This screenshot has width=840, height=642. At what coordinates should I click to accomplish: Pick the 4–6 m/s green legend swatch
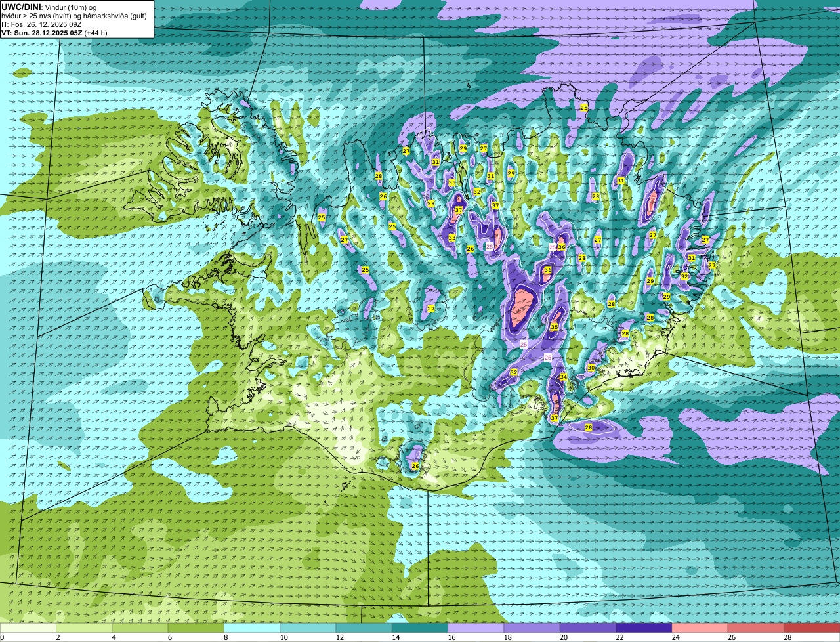140,628
